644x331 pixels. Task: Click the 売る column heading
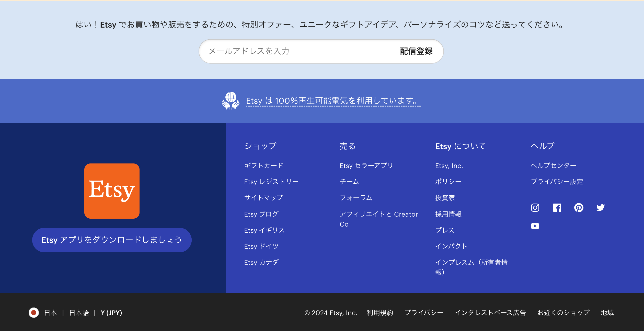tap(348, 146)
